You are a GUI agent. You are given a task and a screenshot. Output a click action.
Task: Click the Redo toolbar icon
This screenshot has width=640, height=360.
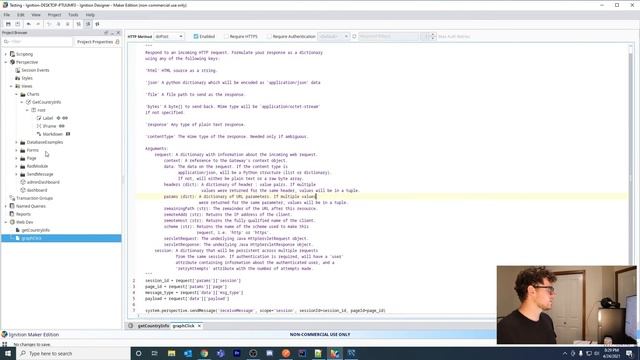point(38,24)
